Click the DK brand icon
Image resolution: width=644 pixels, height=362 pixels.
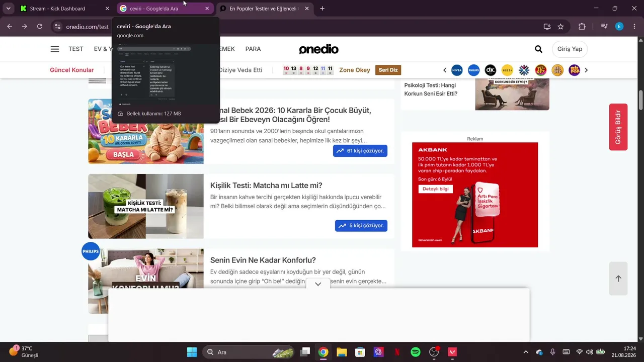(491, 70)
